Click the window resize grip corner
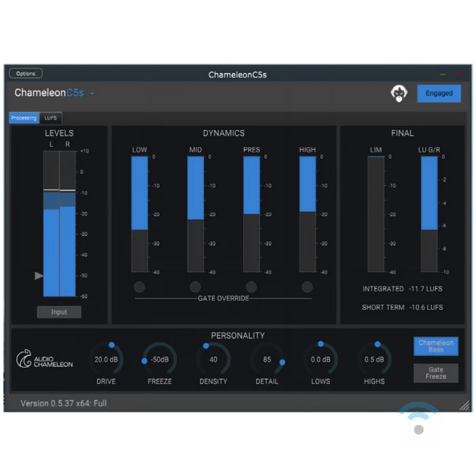 464,405
